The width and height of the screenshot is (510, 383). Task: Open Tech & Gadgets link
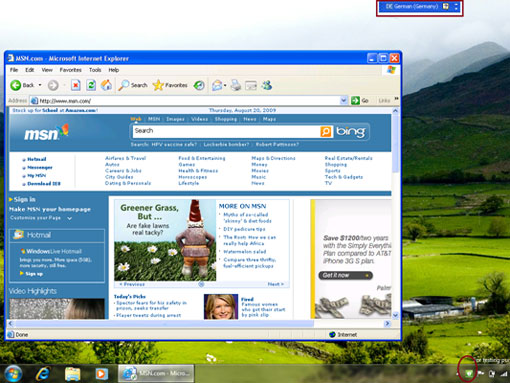(x=344, y=177)
